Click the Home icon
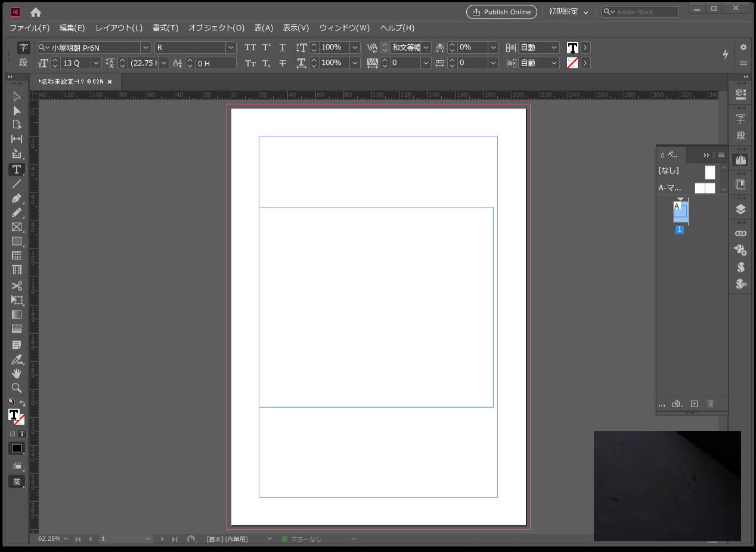756x552 pixels. 36,12
